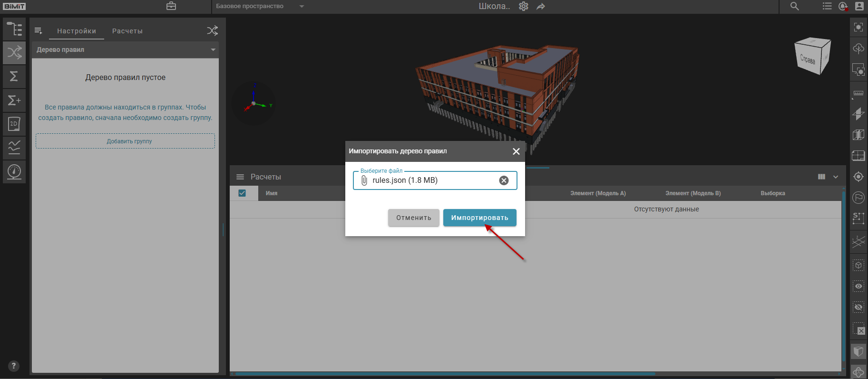Expand the Дерево правил dropdown
This screenshot has width=868, height=379.
(x=213, y=50)
